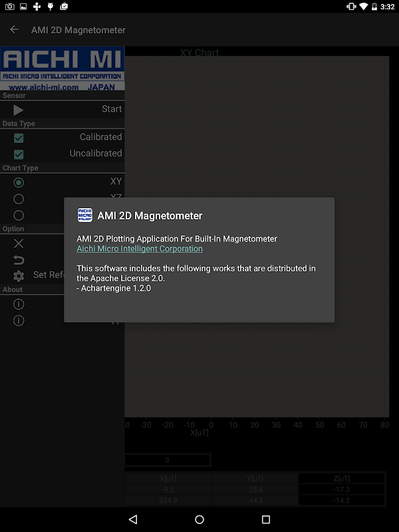Open the Aichi Micro Intelligent Corporation link
This screenshot has height=532, width=399.
(140, 249)
